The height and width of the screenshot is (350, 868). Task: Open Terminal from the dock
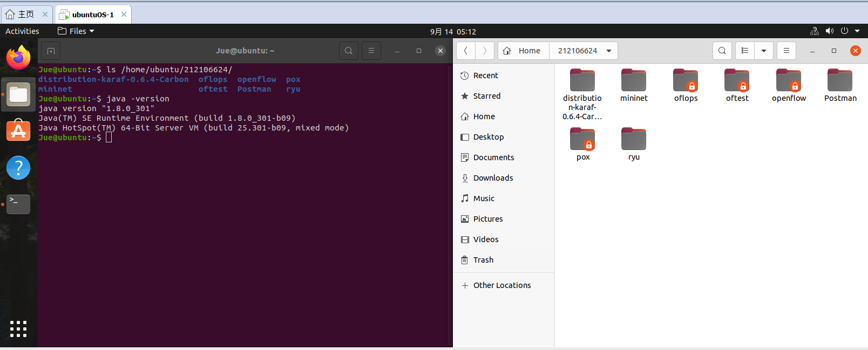tap(18, 204)
